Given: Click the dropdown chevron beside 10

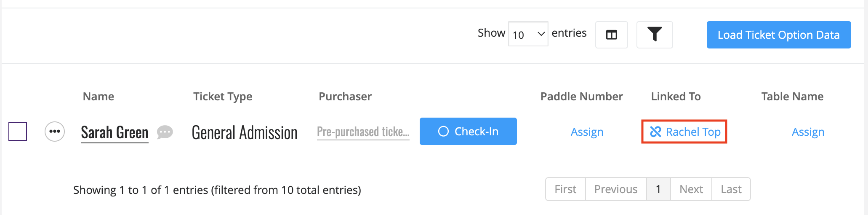Looking at the screenshot, I should (x=541, y=34).
